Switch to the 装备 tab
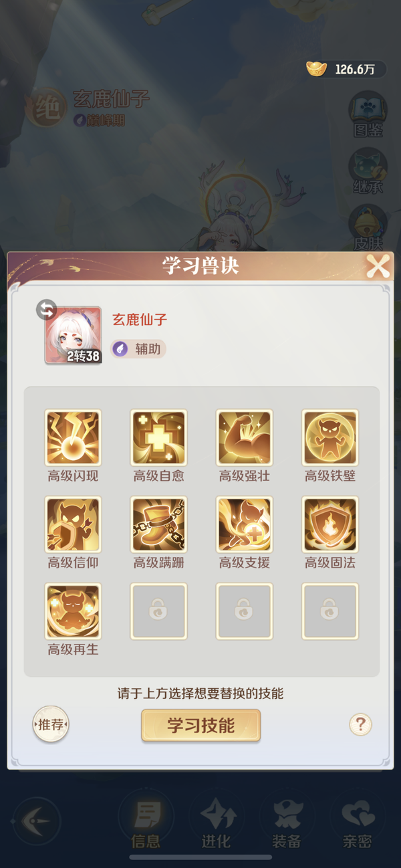This screenshot has width=401, height=868. click(x=287, y=823)
